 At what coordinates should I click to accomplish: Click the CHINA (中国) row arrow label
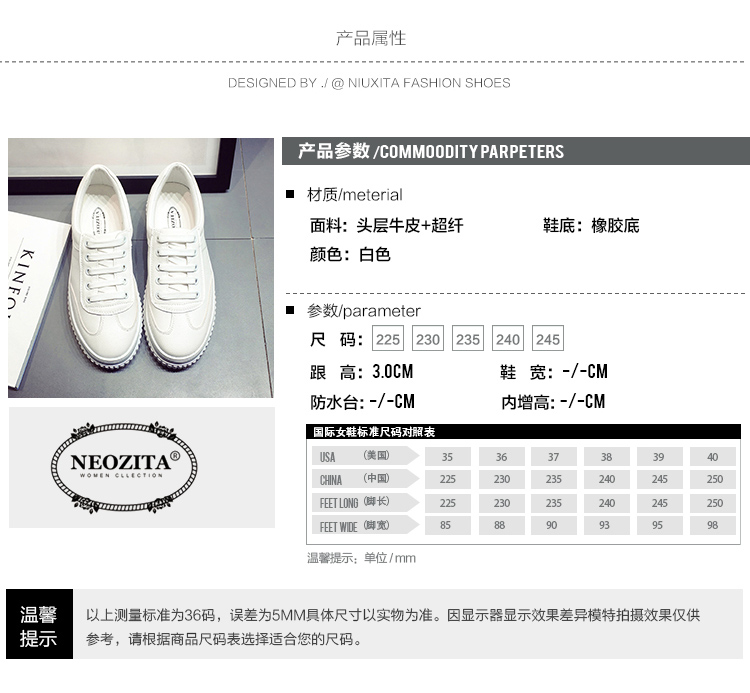[365, 479]
